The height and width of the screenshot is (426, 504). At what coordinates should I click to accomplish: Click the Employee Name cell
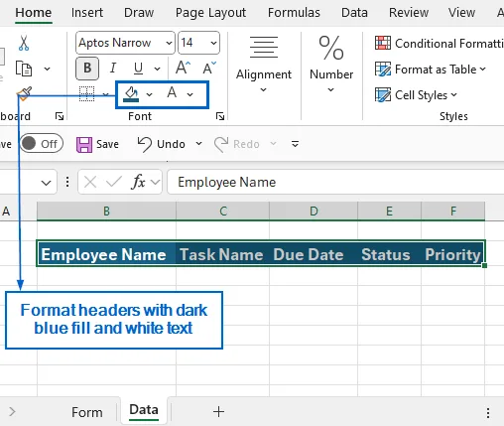106,254
